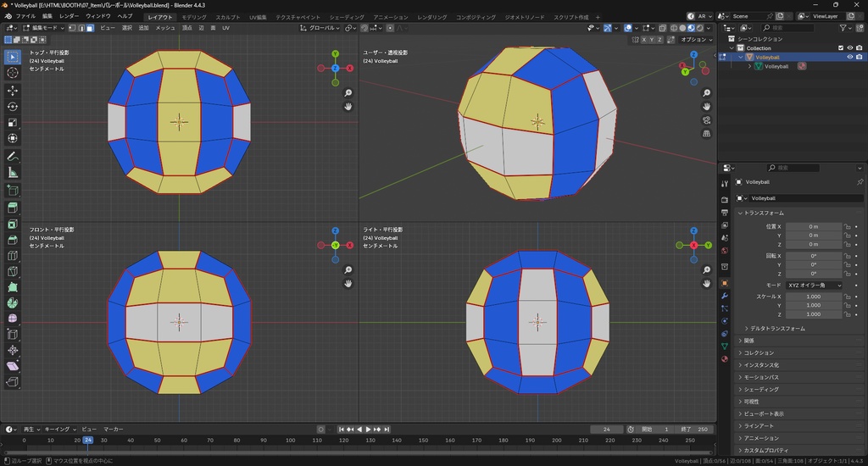Viewport: 868px width, 466px height.
Task: Switch to Modeling workspace tab
Action: [x=194, y=17]
